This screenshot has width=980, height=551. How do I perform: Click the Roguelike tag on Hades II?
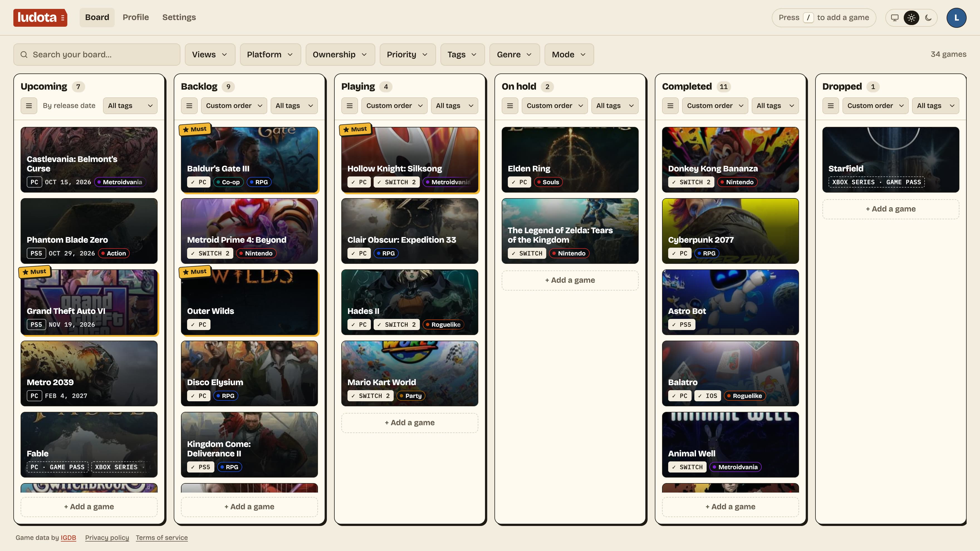[x=443, y=325]
